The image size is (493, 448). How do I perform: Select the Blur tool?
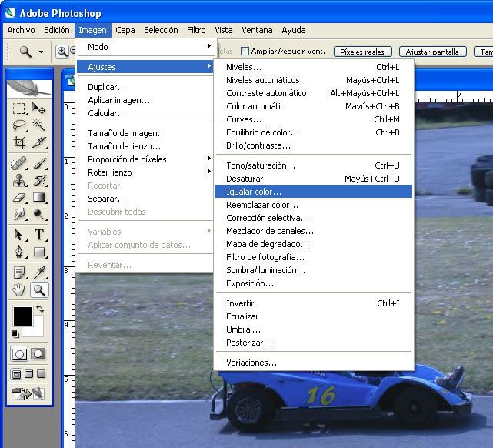coord(19,214)
